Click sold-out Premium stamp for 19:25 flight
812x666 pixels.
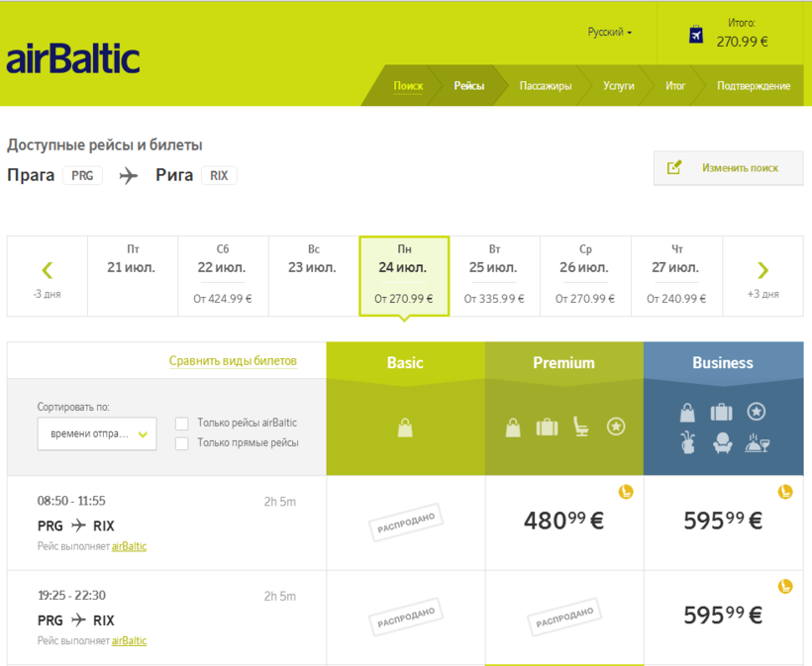[564, 618]
